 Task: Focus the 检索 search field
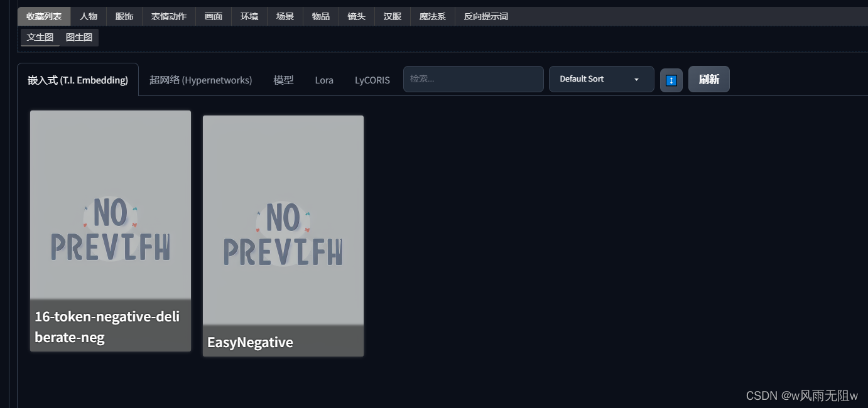tap(474, 79)
